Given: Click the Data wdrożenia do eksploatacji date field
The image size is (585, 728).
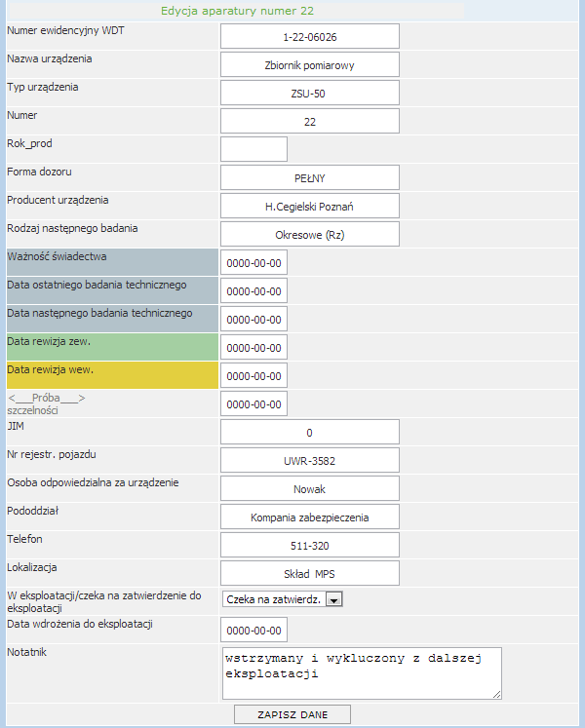Looking at the screenshot, I should pyautogui.click(x=253, y=630).
